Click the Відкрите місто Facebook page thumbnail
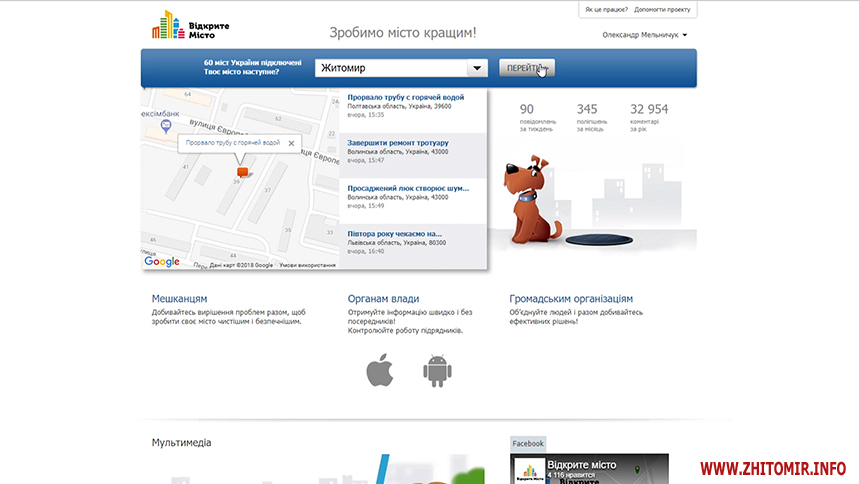 tap(530, 471)
